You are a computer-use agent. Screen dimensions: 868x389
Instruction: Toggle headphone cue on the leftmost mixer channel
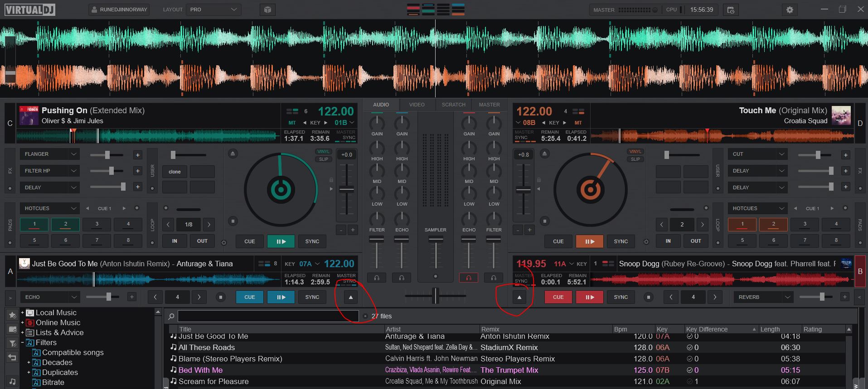coord(377,277)
